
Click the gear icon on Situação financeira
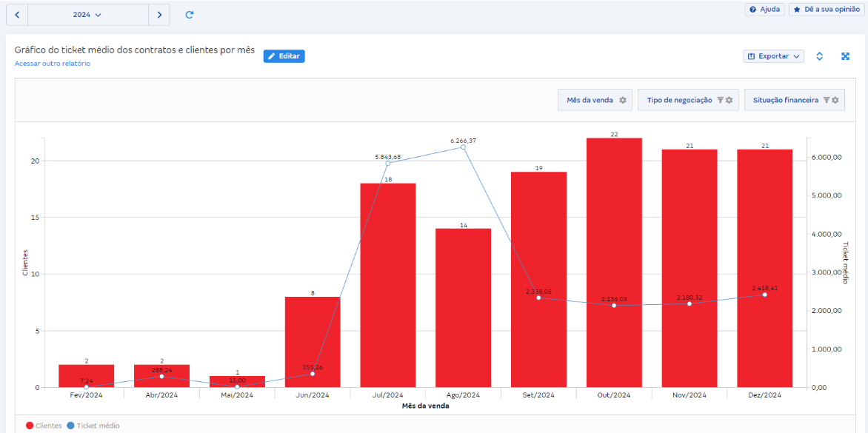coord(834,99)
